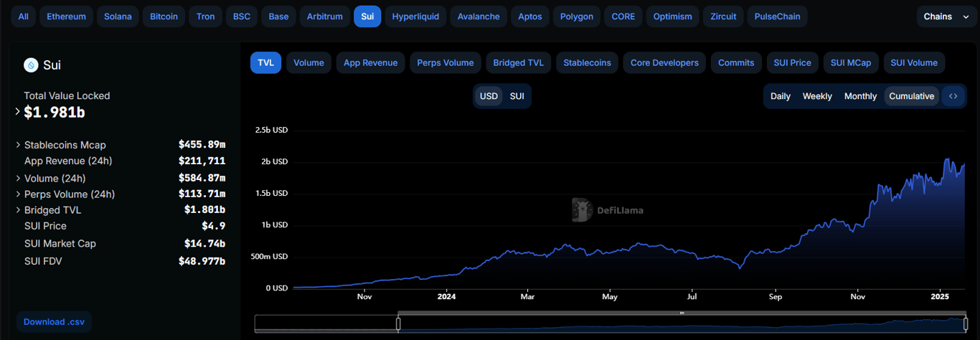The height and width of the screenshot is (340, 980).
Task: Toggle the App Revenue chart series
Action: pyautogui.click(x=370, y=63)
